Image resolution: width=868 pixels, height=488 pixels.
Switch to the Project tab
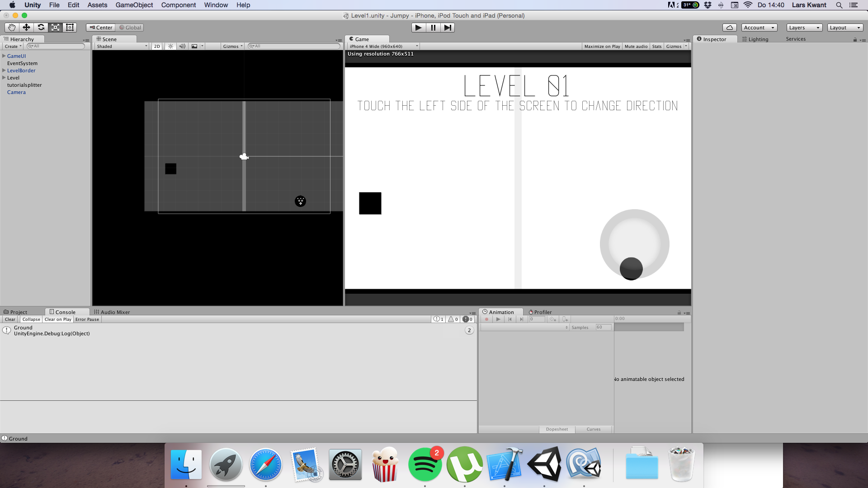(x=15, y=312)
